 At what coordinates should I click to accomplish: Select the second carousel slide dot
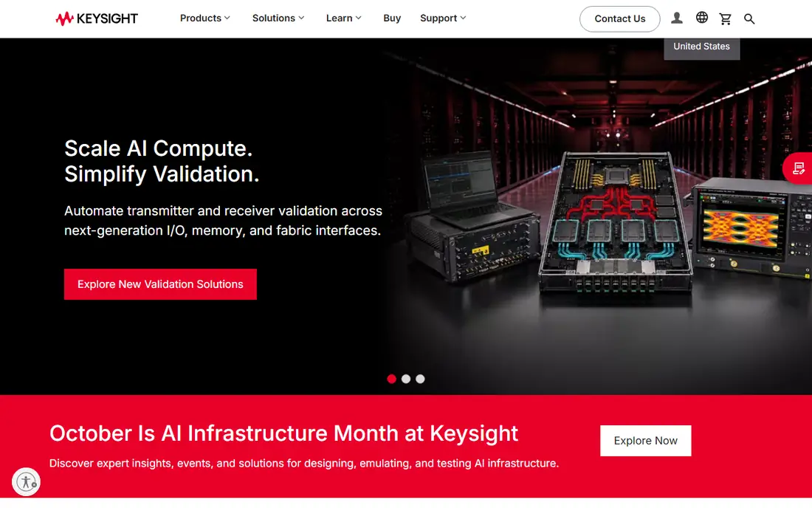point(406,379)
